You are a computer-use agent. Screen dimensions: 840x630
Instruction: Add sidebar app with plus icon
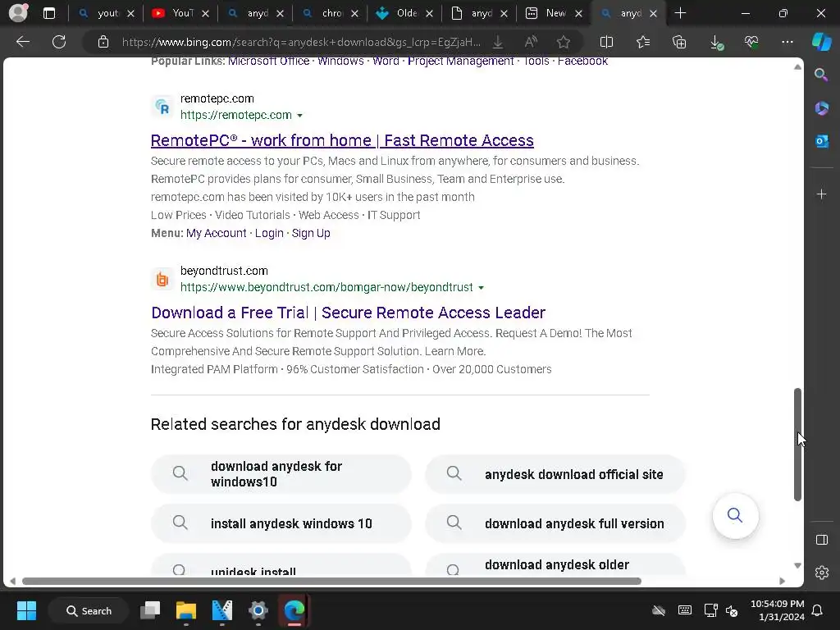821,194
